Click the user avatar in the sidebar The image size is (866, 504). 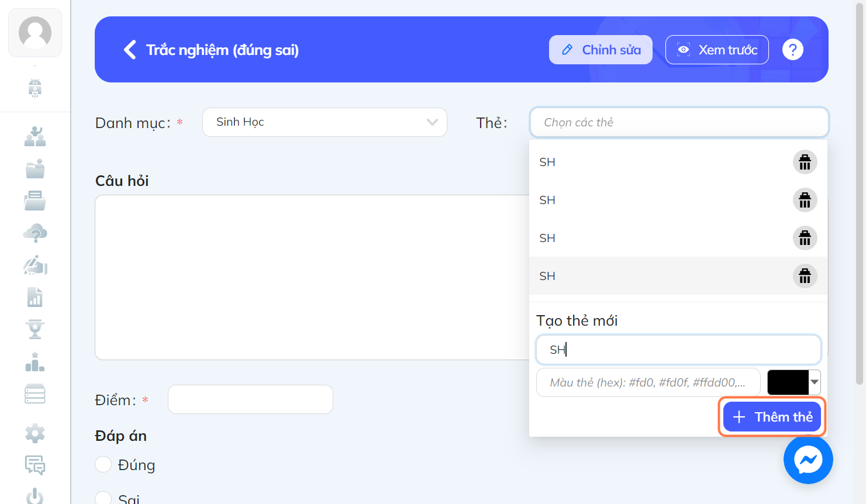pyautogui.click(x=35, y=33)
